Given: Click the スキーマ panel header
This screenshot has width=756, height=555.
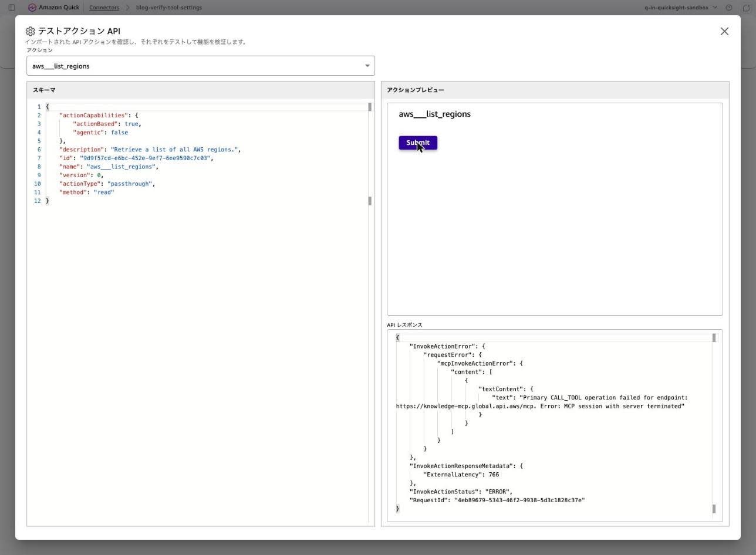Looking at the screenshot, I should [200, 90].
